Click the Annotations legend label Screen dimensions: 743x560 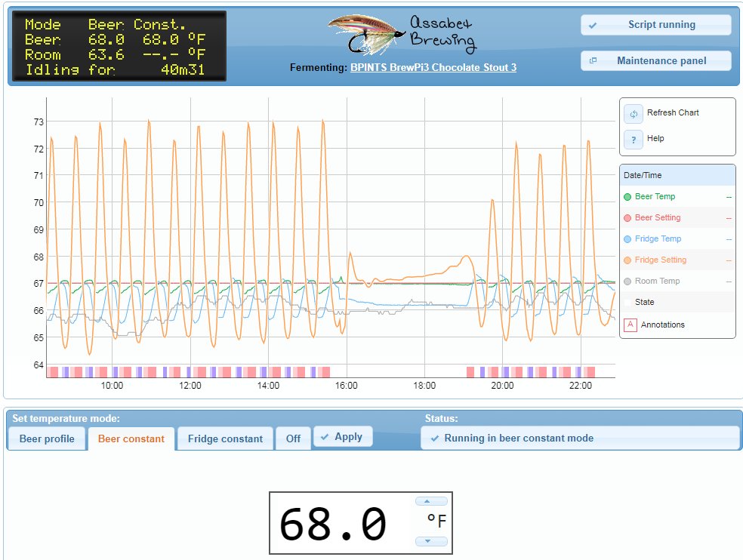tap(662, 325)
